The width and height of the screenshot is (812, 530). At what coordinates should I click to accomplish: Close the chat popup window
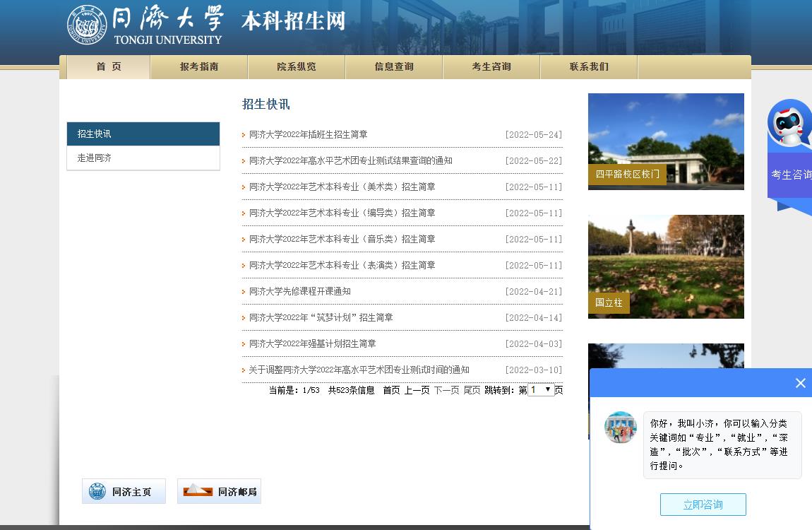point(800,383)
